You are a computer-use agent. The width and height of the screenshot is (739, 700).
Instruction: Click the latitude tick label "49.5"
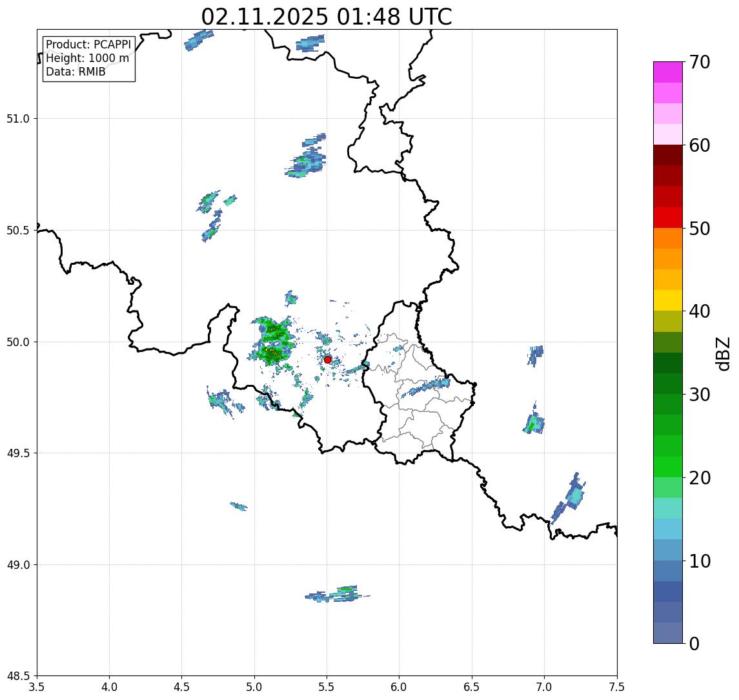(18, 453)
